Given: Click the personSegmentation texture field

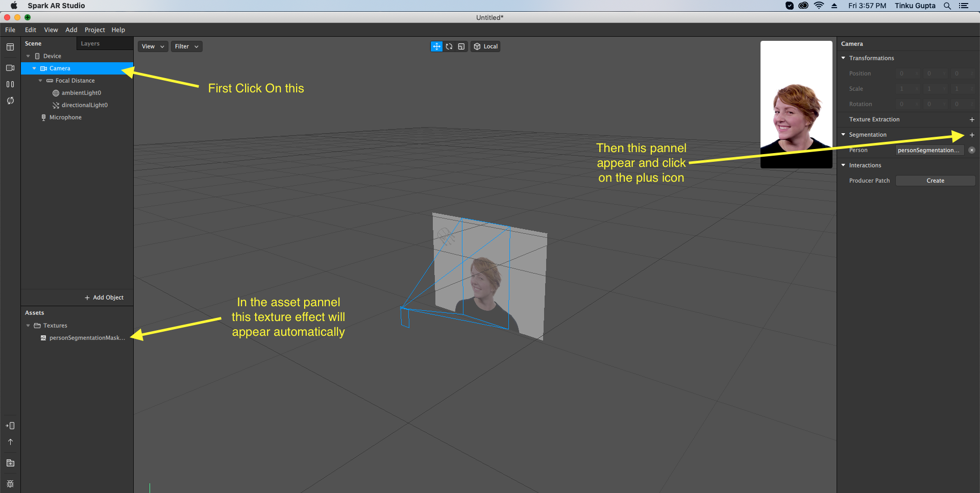Looking at the screenshot, I should click(929, 150).
